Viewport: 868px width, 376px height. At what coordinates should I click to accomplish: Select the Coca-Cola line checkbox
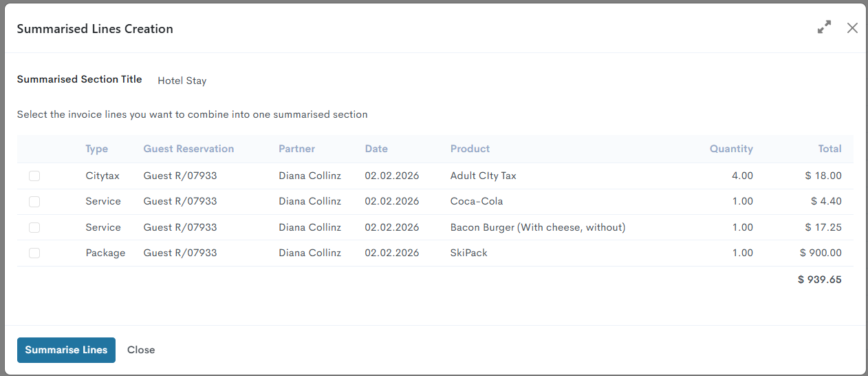[34, 202]
